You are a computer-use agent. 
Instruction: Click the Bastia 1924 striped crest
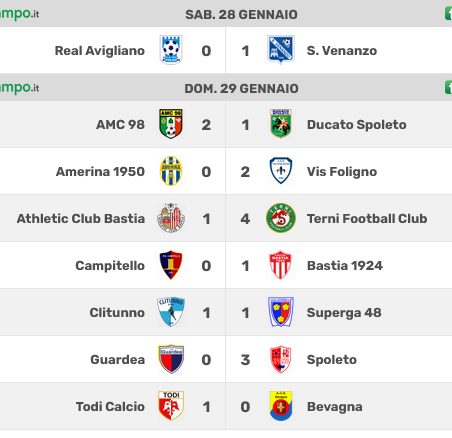click(x=281, y=265)
